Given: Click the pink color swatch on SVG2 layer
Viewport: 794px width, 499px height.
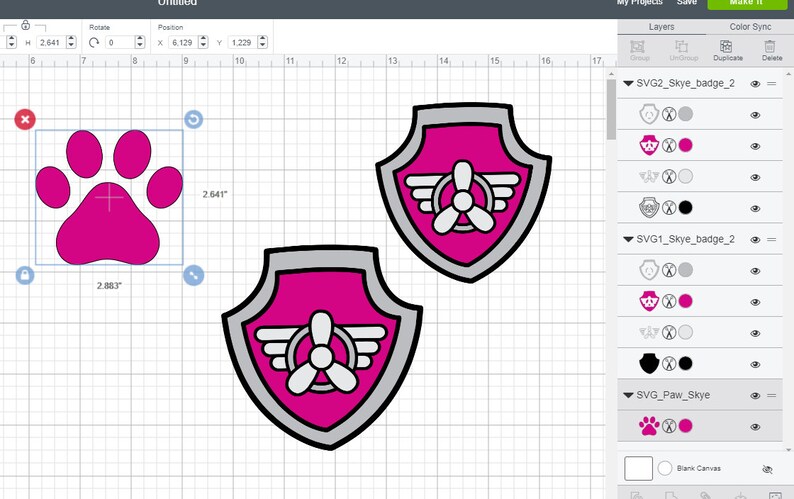Looking at the screenshot, I should pos(685,145).
